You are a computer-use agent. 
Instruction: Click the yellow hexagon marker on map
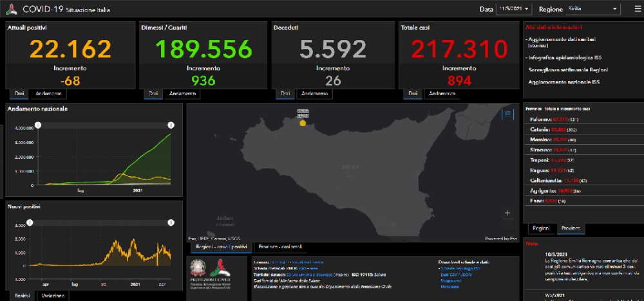click(x=302, y=123)
